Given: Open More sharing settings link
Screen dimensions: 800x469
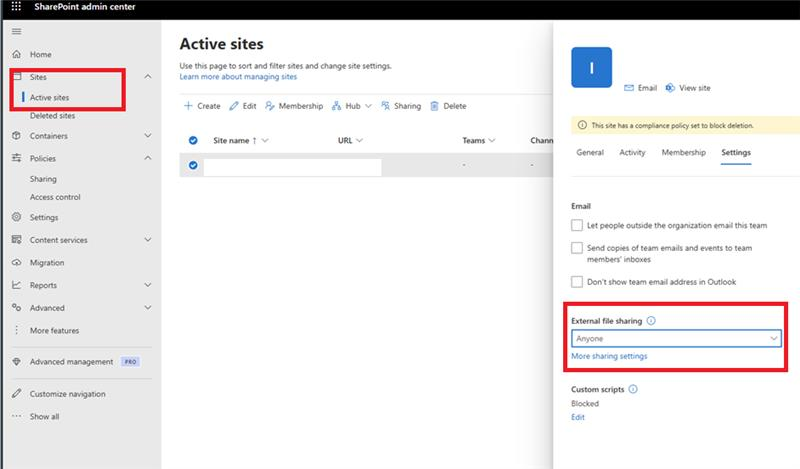Looking at the screenshot, I should click(609, 356).
